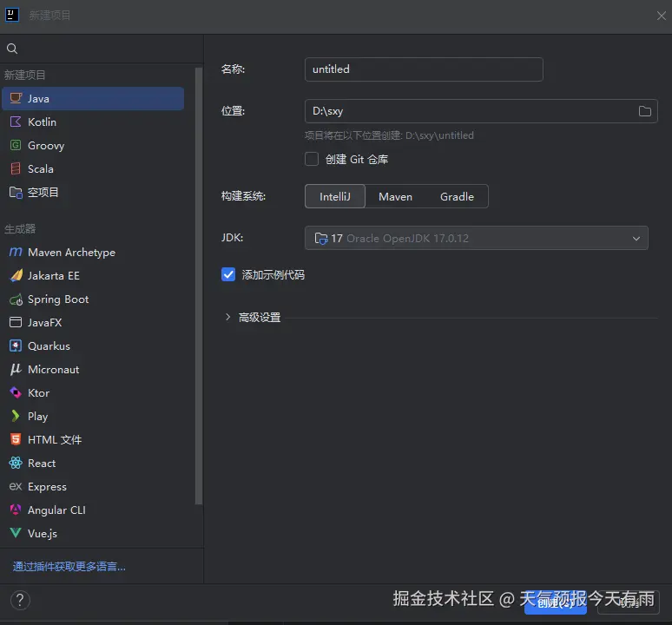This screenshot has height=625, width=672.
Task: Click the 新建项目 list header text
Action: click(24, 75)
